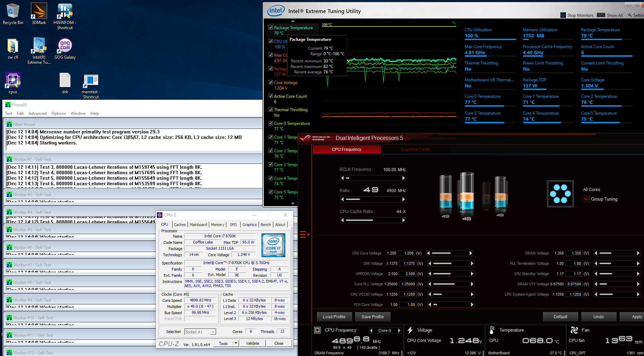Click Default button in DIP5
Image resolution: width=644 pixels, height=356 pixels.
click(560, 317)
